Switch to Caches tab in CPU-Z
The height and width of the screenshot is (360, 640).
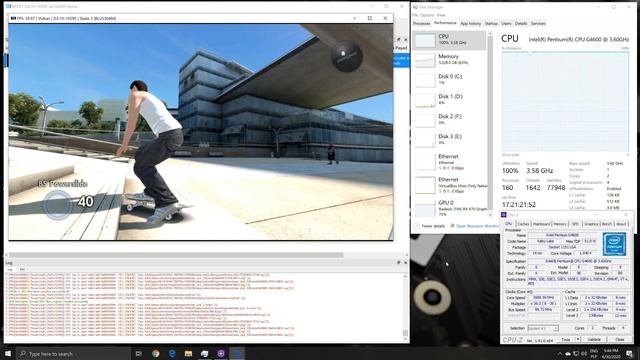click(x=523, y=224)
